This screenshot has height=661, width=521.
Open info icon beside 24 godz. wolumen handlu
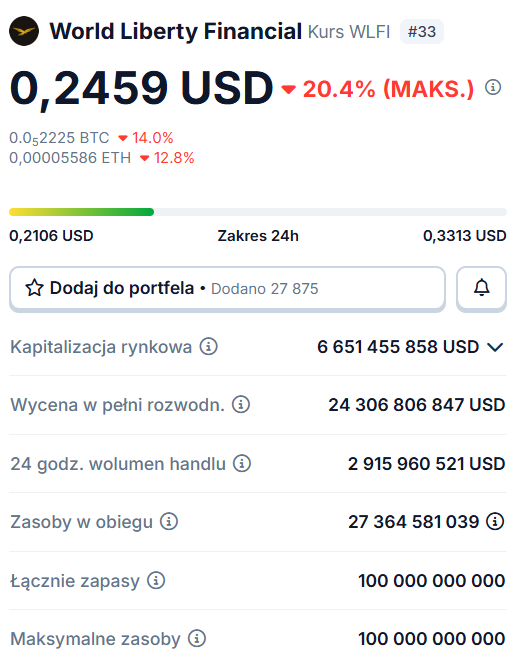click(x=242, y=463)
